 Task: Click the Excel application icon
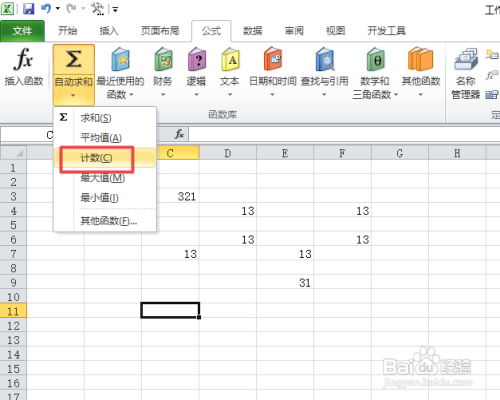(x=7, y=9)
